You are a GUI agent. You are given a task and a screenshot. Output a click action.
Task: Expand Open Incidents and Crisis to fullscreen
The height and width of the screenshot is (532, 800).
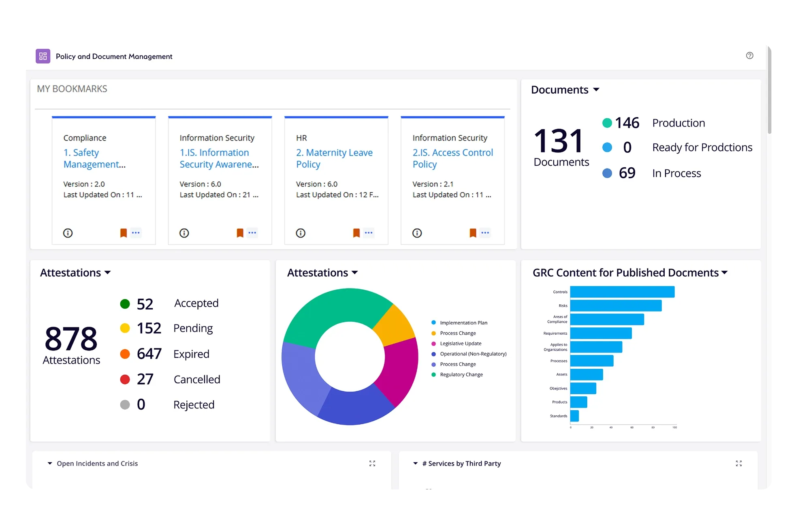pyautogui.click(x=372, y=463)
